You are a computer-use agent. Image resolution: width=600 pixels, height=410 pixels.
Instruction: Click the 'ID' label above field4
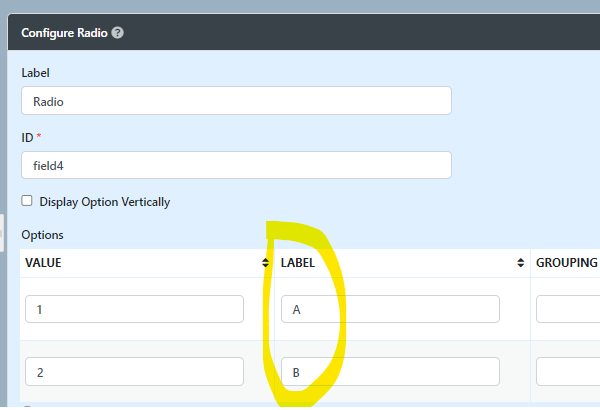point(27,137)
